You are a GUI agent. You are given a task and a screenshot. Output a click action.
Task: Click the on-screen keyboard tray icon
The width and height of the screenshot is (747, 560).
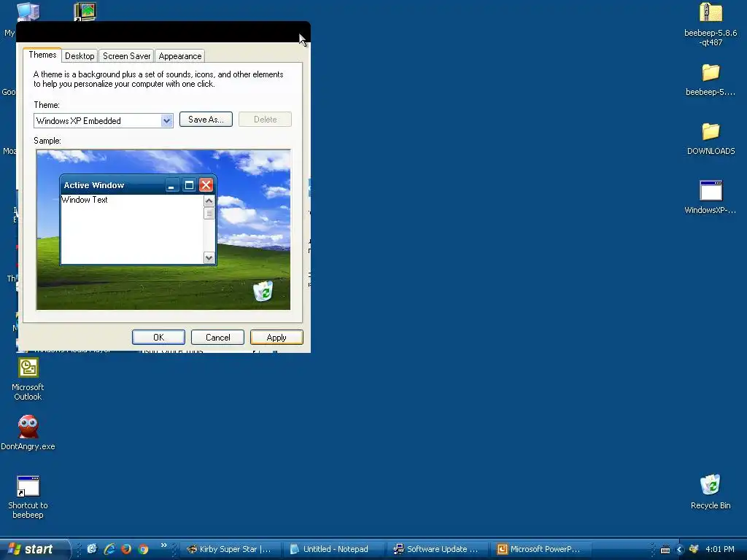(x=665, y=550)
